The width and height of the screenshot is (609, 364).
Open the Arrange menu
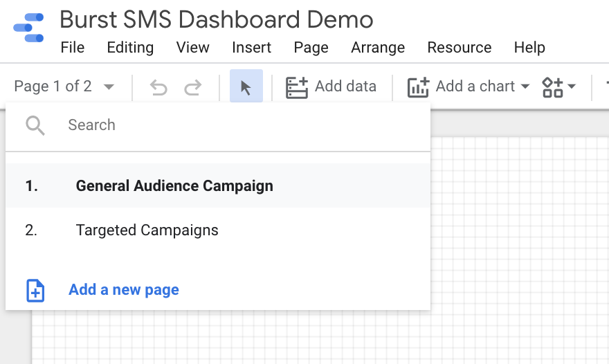pos(378,47)
